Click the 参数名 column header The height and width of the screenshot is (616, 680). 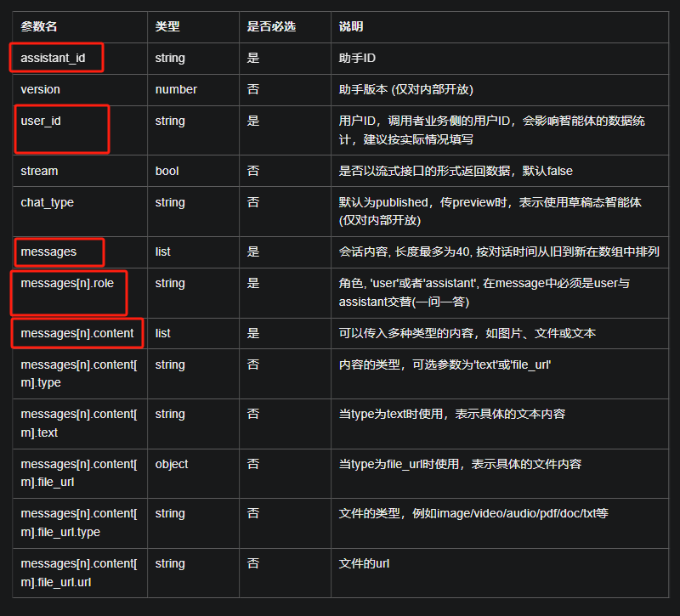coord(39,26)
